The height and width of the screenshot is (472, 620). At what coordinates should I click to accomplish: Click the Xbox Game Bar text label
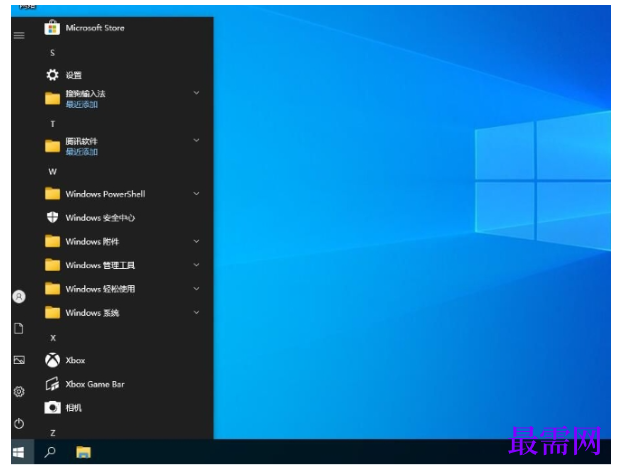pyautogui.click(x=95, y=384)
